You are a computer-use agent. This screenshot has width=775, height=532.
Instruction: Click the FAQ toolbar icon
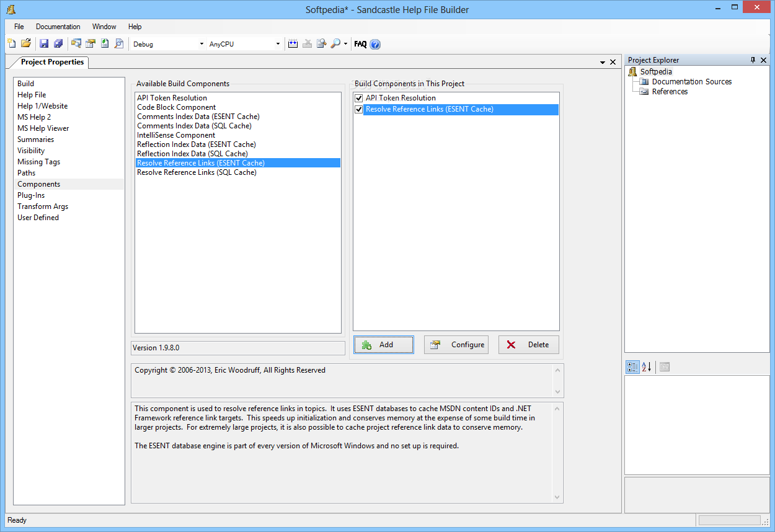(360, 44)
